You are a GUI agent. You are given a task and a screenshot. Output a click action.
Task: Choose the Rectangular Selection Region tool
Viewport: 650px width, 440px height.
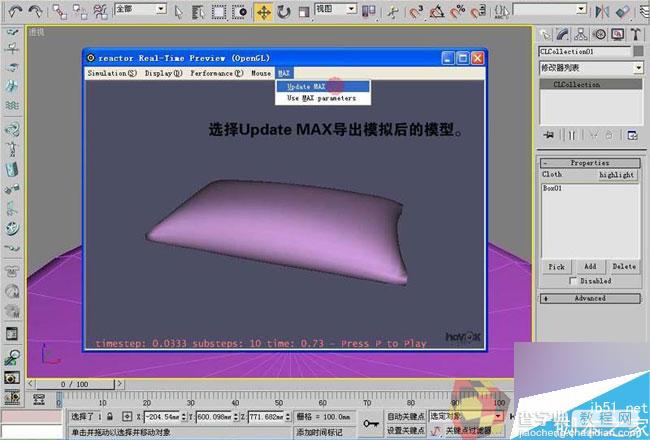tap(219, 12)
